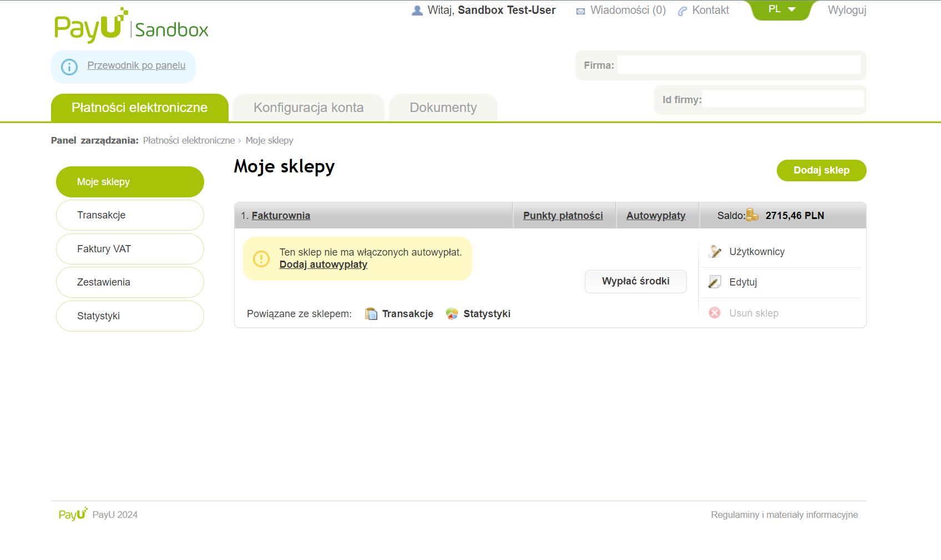Image resolution: width=941 pixels, height=560 pixels.
Task: Click the small PayU footer logo
Action: [73, 514]
